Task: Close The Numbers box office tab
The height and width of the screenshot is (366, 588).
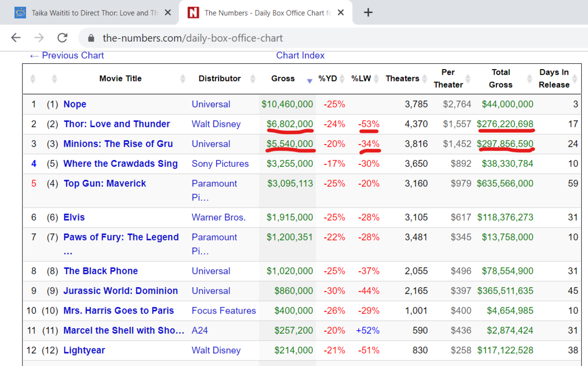Action: [x=341, y=13]
